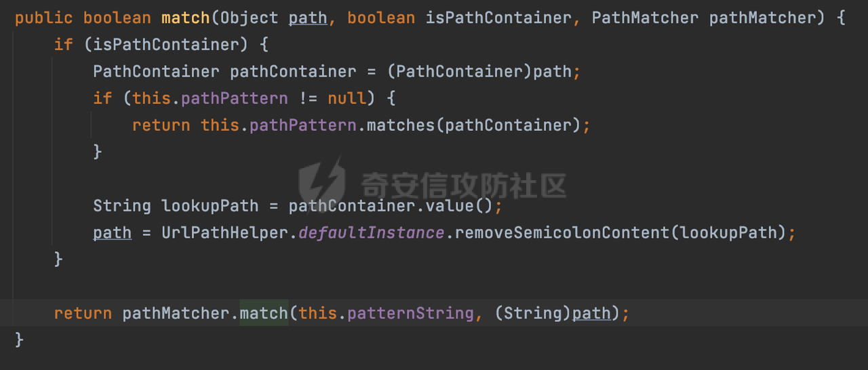Click the UrlPathHelper class reference
This screenshot has width=868, height=370.
224,232
